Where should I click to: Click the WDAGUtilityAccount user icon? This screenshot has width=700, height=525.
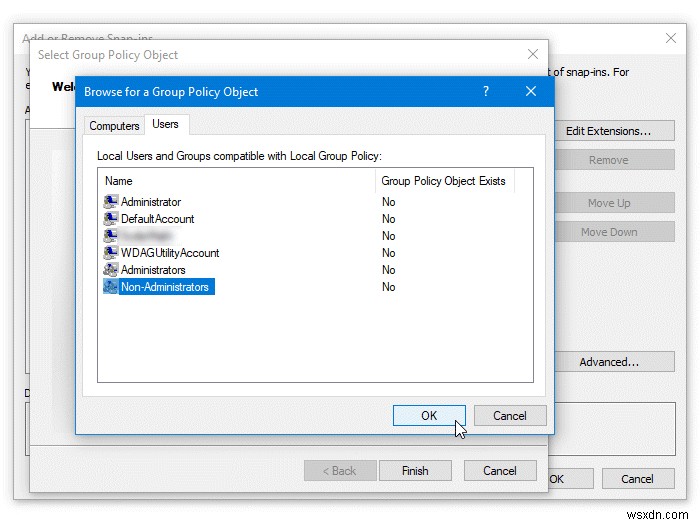pos(110,253)
